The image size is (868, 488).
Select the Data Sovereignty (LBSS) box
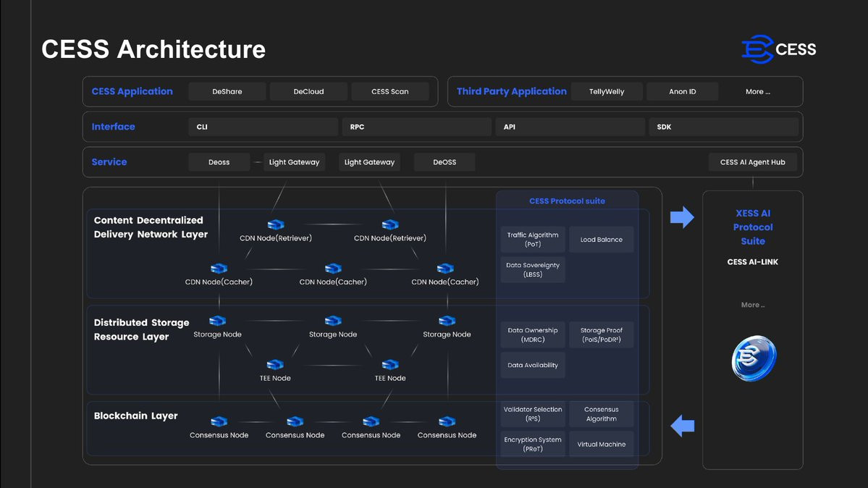pyautogui.click(x=533, y=270)
